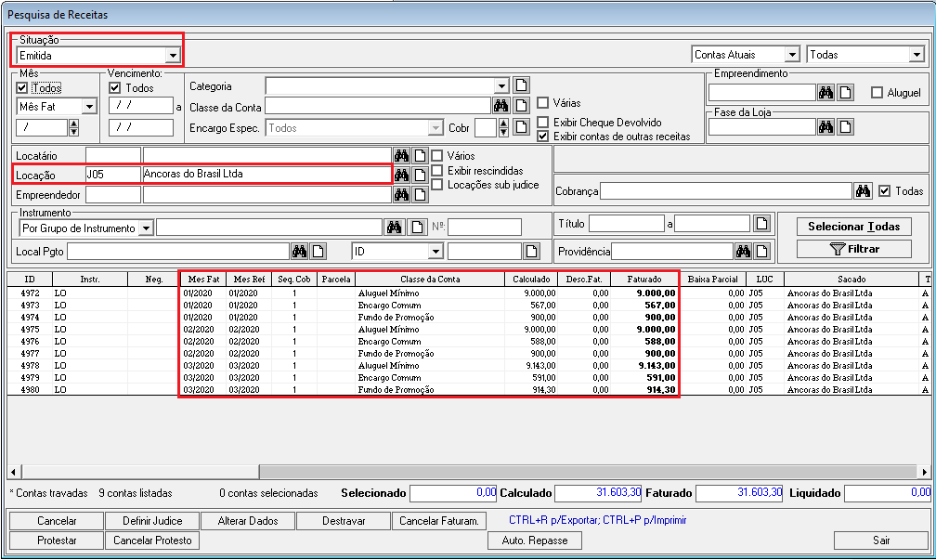Image resolution: width=936 pixels, height=560 pixels.
Task: Clear Providência with page icon
Action: point(761,252)
